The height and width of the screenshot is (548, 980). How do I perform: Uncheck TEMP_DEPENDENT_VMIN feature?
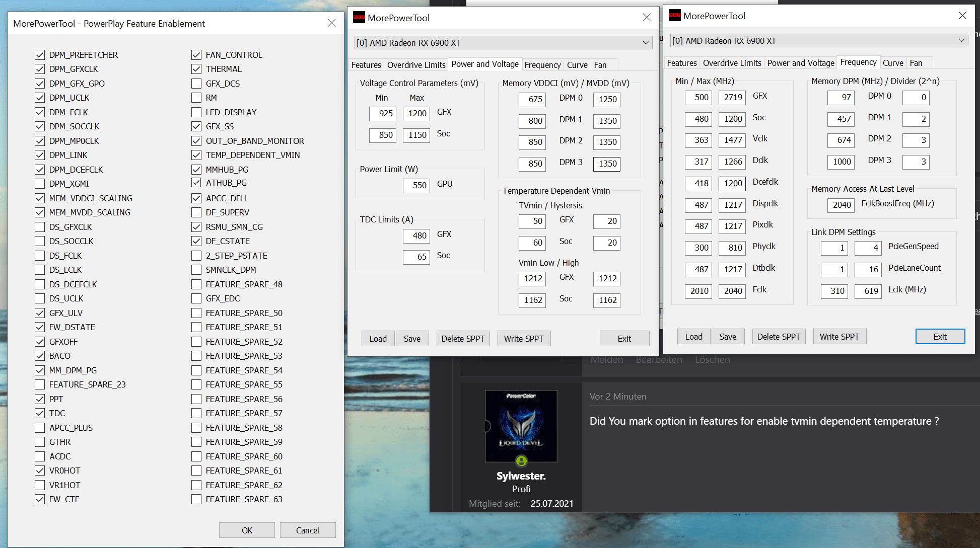(196, 155)
